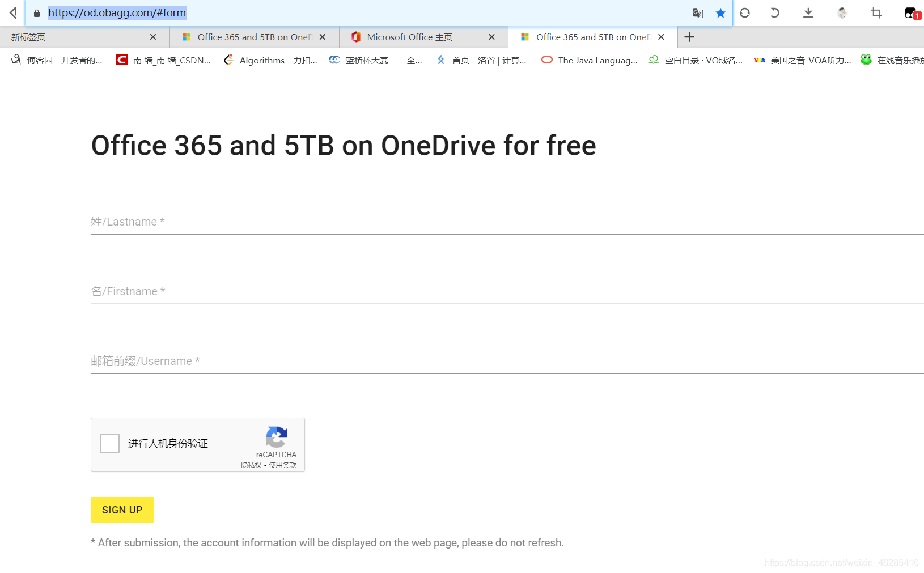Close the first Office 365 and 5TB tab
This screenshot has height=573, width=924.
pos(323,37)
